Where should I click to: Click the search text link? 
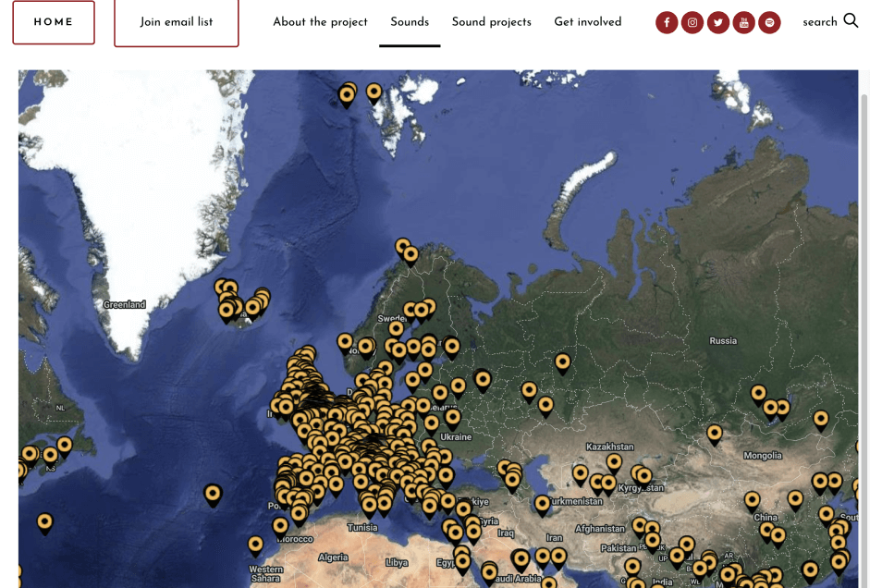click(819, 22)
